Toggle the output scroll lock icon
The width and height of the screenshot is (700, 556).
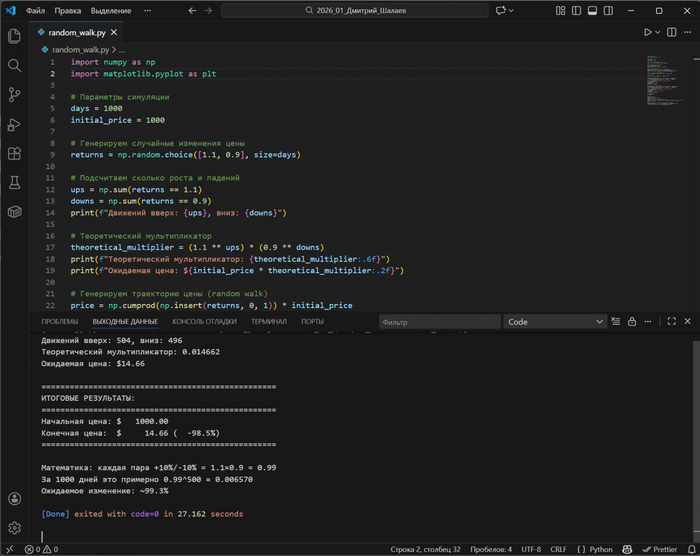coord(632,322)
